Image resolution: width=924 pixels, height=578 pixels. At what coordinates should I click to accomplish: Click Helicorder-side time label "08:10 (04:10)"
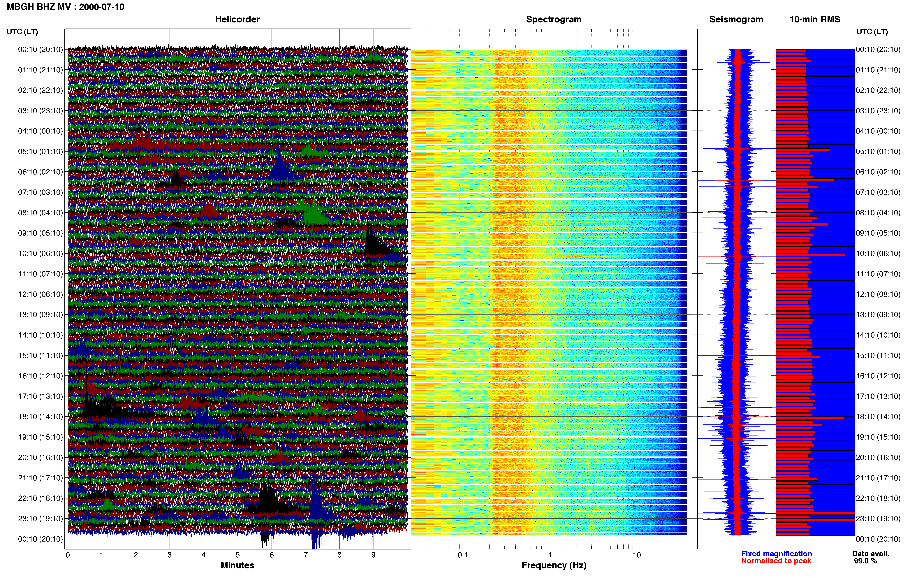(41, 212)
